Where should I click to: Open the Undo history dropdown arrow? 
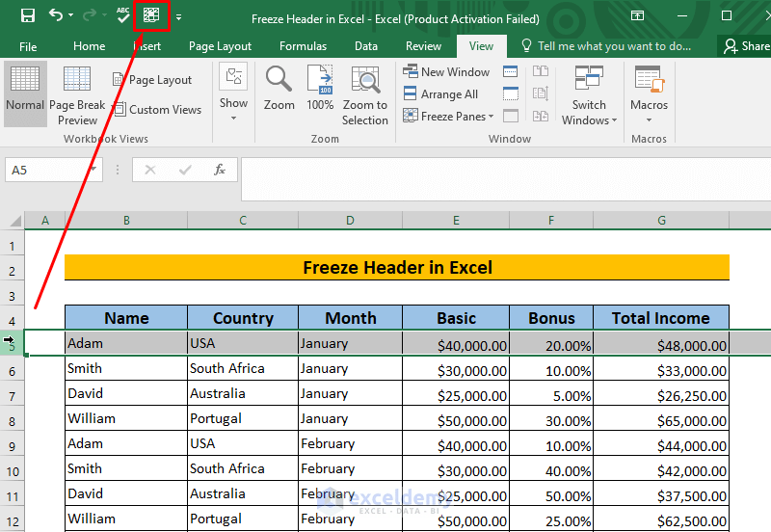point(70,15)
